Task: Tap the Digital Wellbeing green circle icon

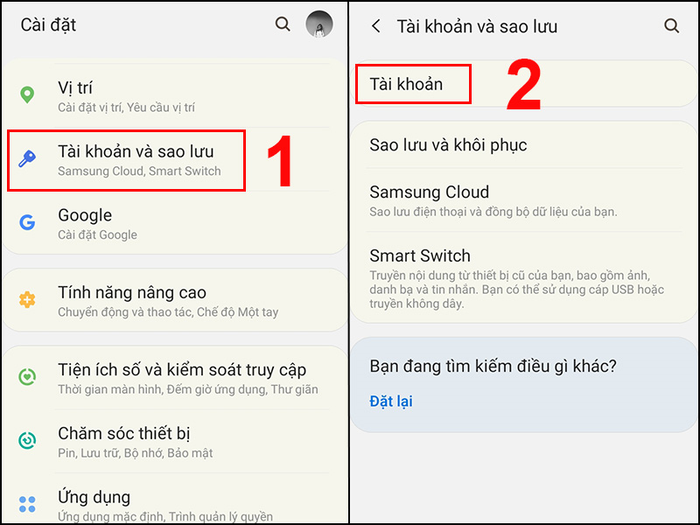Action: pyautogui.click(x=27, y=377)
